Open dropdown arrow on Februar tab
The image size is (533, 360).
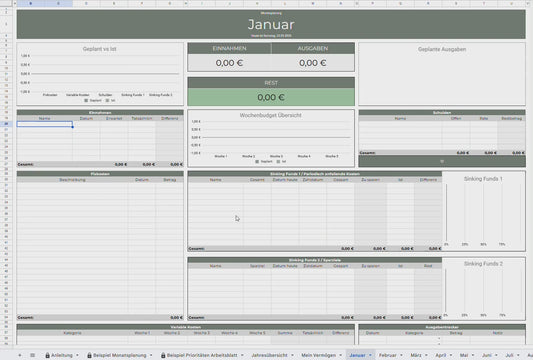[x=401, y=355]
